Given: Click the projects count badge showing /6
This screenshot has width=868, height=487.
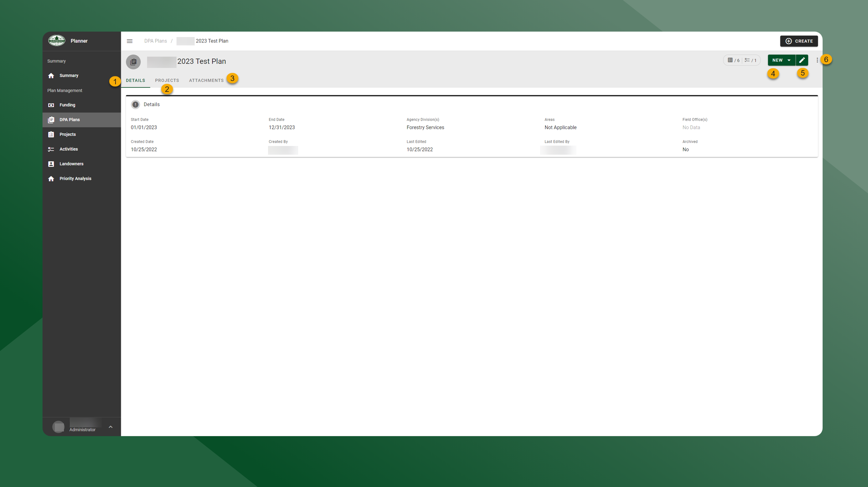Looking at the screenshot, I should pos(733,60).
